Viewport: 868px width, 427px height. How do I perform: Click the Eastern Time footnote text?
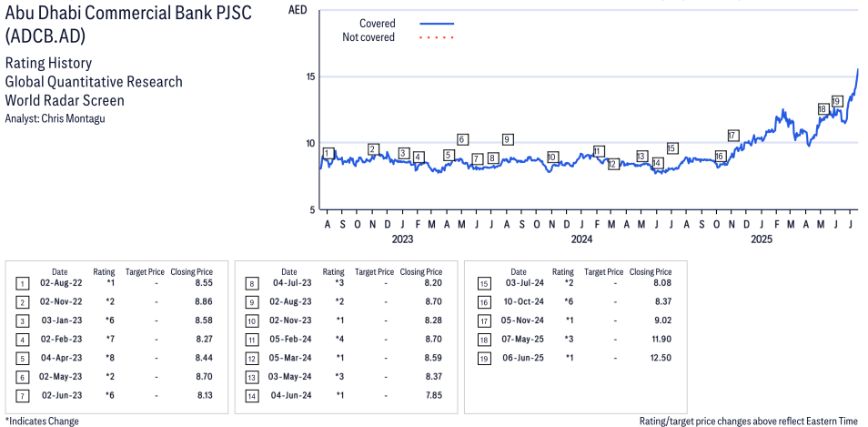(x=750, y=421)
